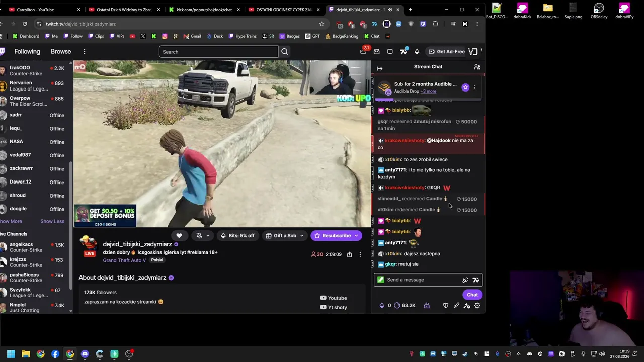Image resolution: width=644 pixels, height=362 pixels.
Task: Open Chrome three-dot menu
Action: point(477,24)
